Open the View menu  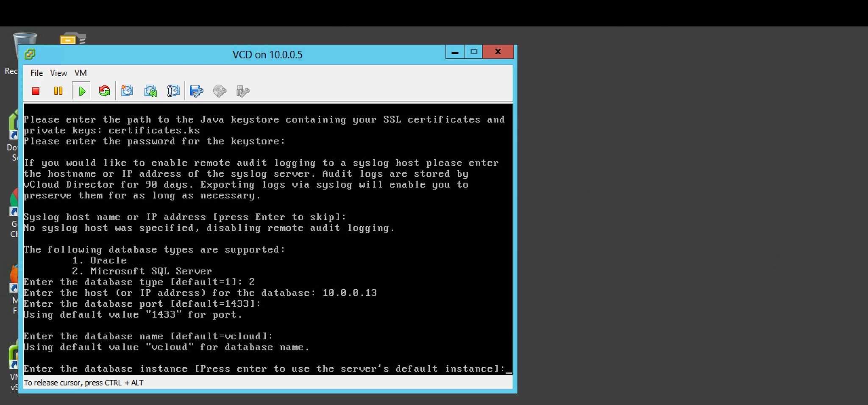(58, 73)
